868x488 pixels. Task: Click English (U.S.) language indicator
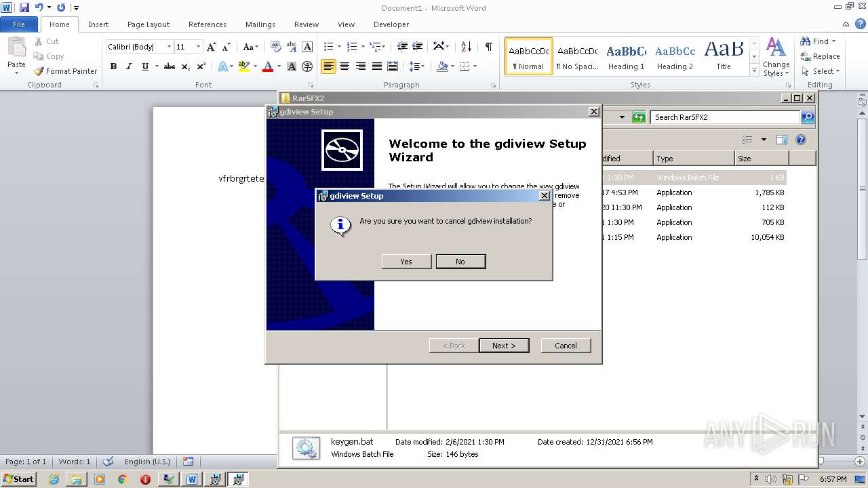tap(147, 462)
